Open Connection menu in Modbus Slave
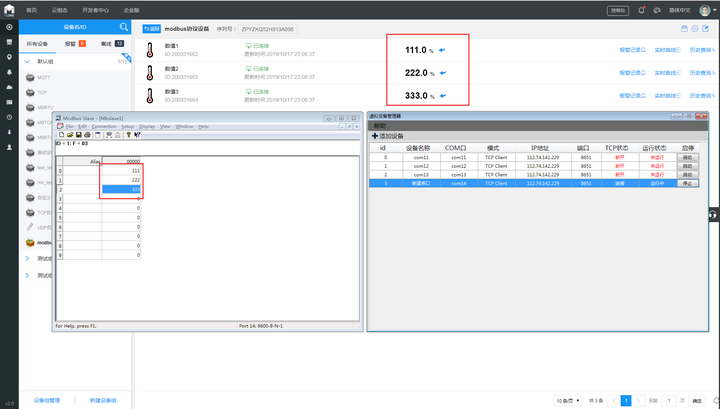The image size is (720, 409). tap(104, 126)
